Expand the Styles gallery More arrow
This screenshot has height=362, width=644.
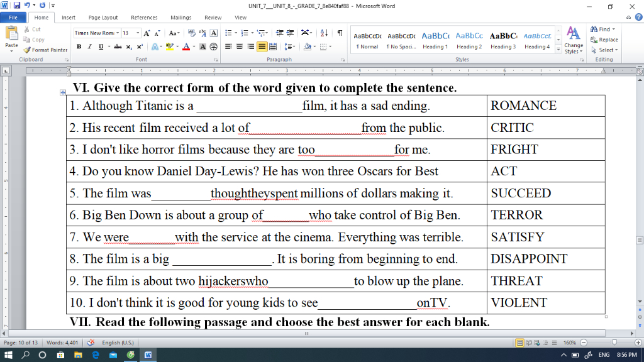click(x=558, y=49)
